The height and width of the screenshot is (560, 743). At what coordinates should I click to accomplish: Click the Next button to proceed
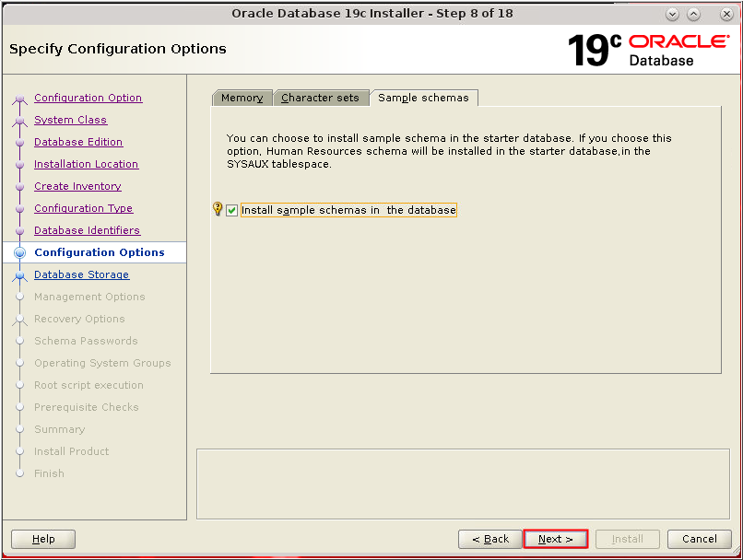pyautogui.click(x=555, y=539)
